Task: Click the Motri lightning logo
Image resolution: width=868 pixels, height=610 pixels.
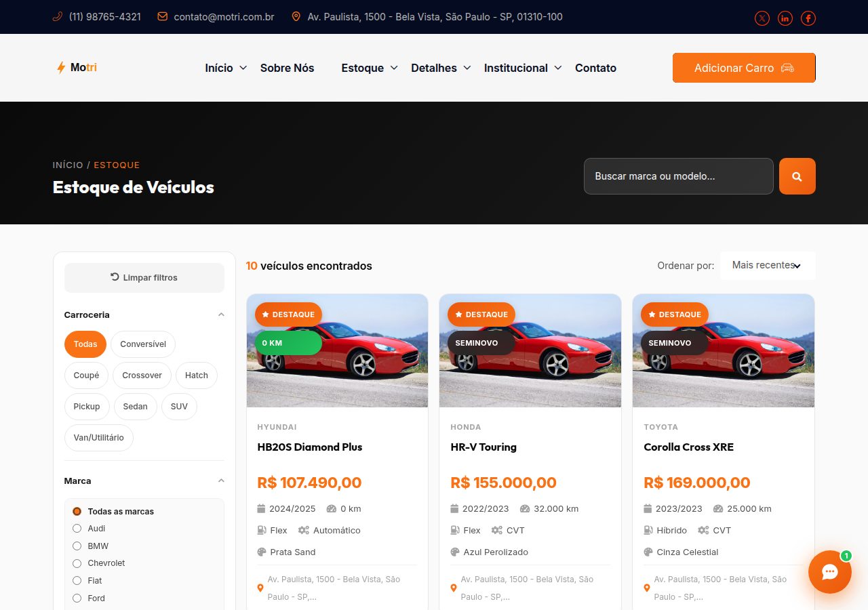Action: (77, 68)
